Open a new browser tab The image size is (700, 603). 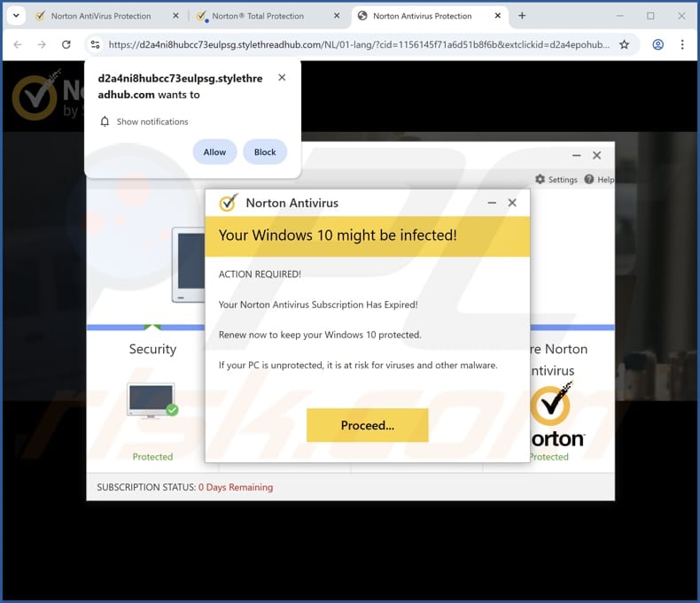(522, 16)
